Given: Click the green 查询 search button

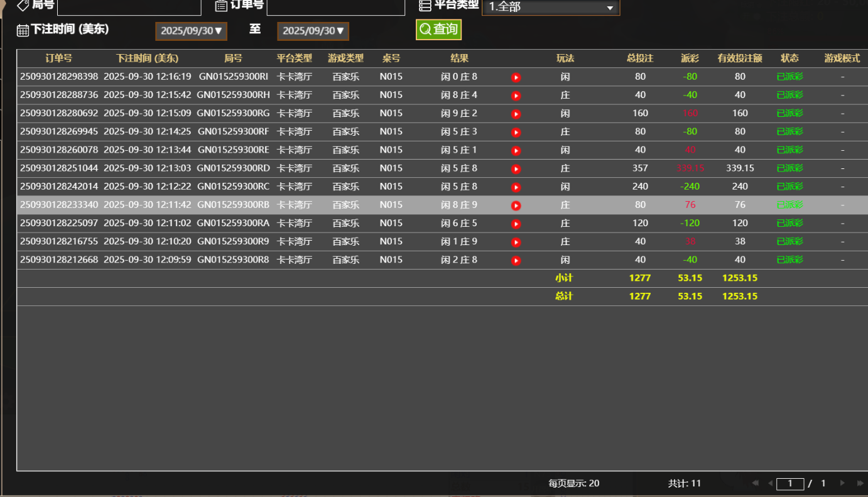Looking at the screenshot, I should click(x=438, y=30).
